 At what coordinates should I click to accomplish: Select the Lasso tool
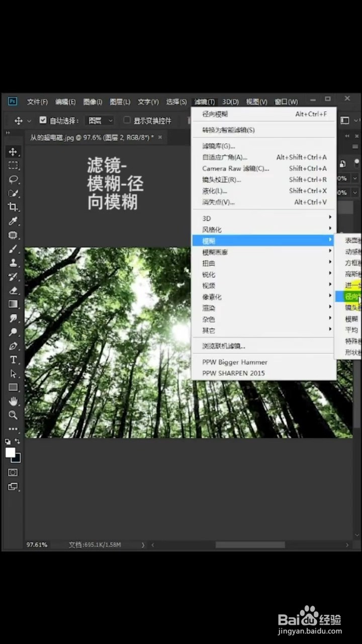click(x=13, y=180)
